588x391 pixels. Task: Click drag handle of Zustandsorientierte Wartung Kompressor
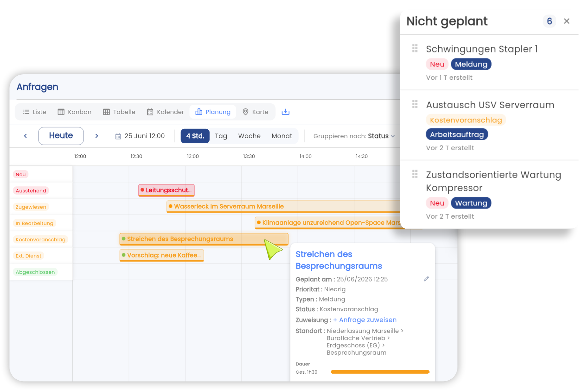(415, 174)
